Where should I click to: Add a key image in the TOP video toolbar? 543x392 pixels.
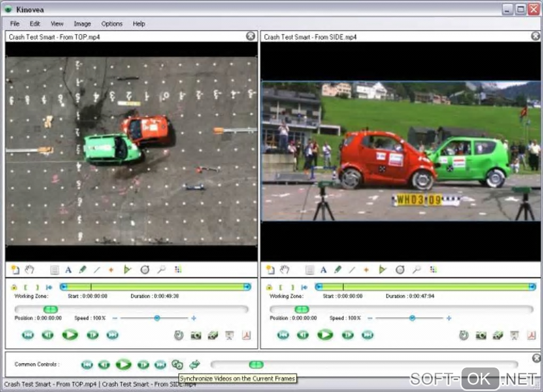click(x=15, y=269)
